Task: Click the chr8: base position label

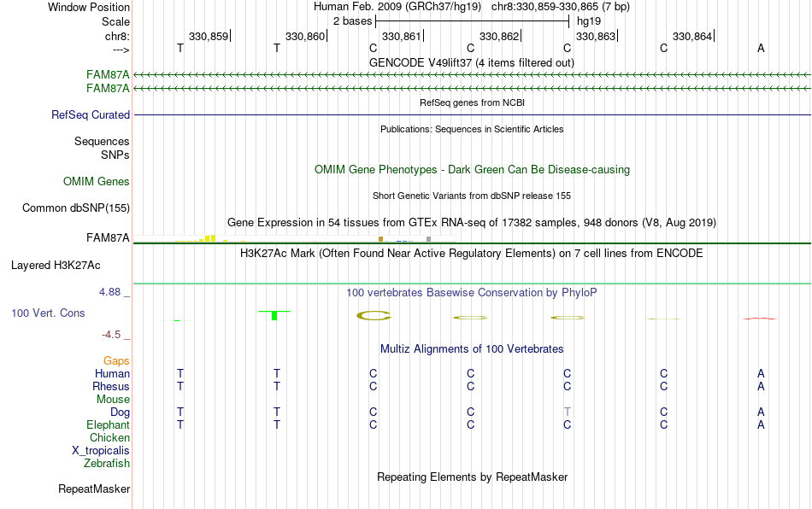Action: click(x=117, y=36)
